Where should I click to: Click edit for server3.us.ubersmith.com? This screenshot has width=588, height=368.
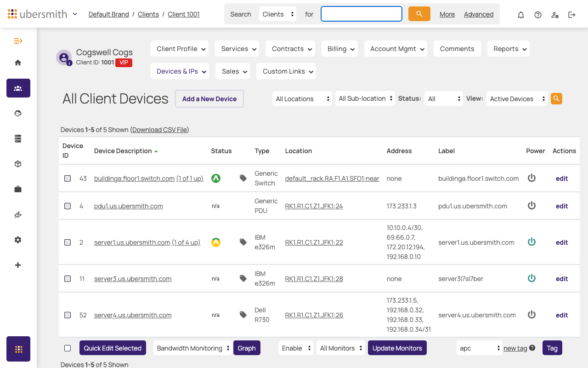point(562,279)
